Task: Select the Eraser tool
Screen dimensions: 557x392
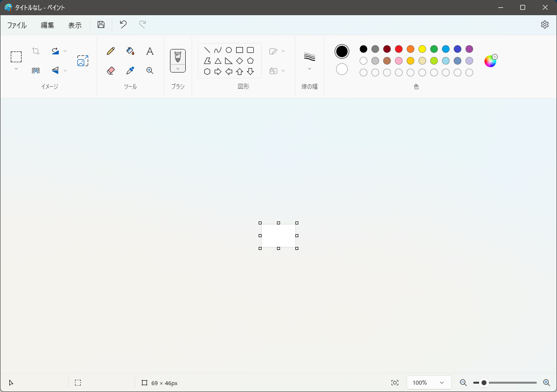Action: [111, 71]
